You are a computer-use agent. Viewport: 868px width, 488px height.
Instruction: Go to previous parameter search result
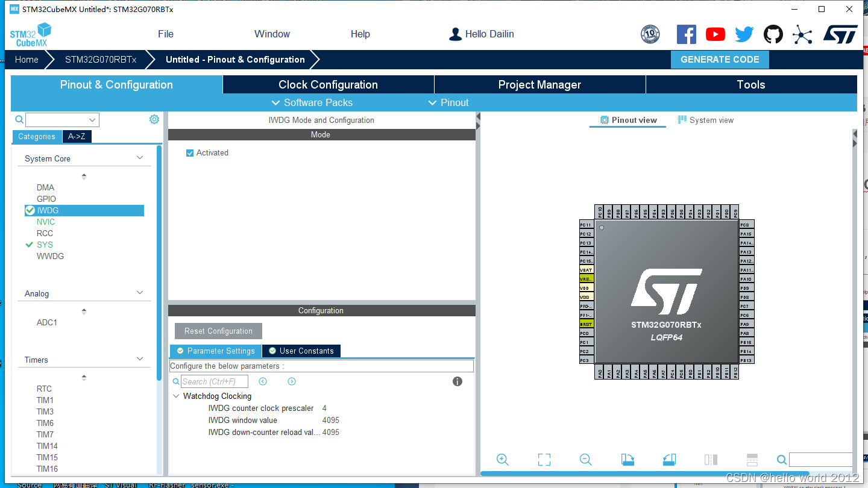tap(263, 381)
